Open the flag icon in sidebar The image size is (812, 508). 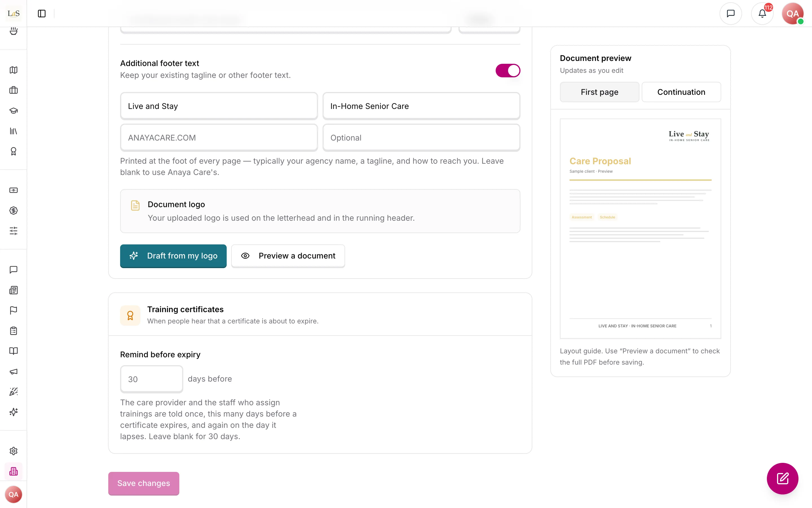click(x=14, y=310)
